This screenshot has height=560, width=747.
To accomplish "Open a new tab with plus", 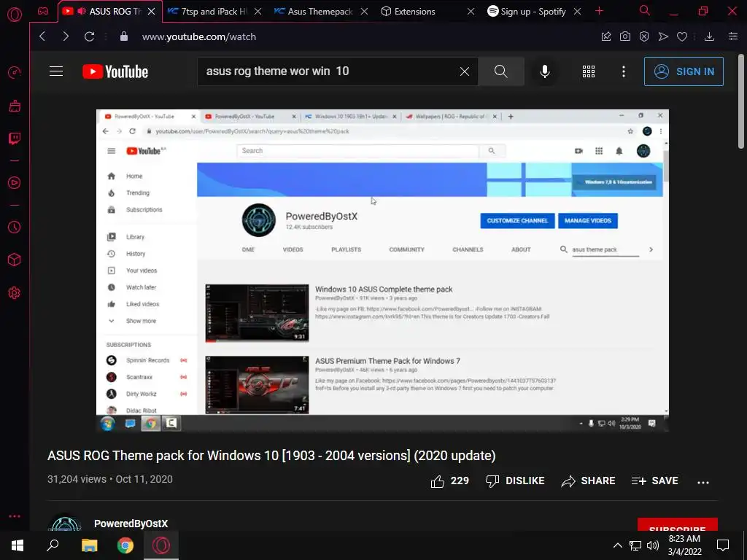I will [600, 11].
